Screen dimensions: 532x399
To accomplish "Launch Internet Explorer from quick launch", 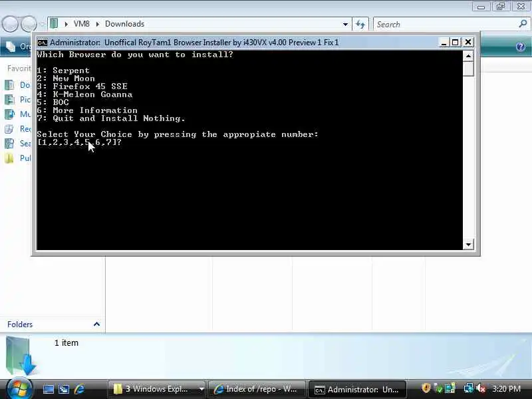I will (79, 389).
